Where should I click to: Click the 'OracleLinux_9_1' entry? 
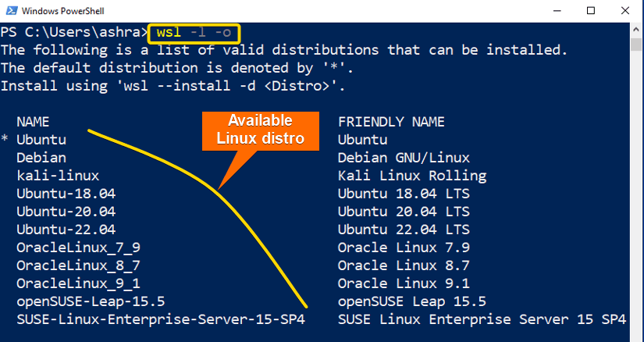coord(78,283)
